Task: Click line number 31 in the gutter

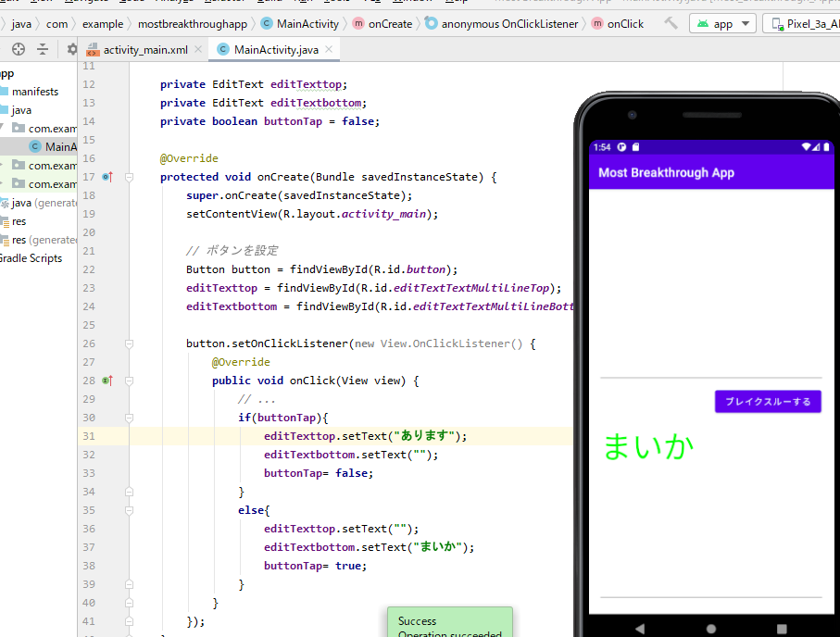Action: 89,436
